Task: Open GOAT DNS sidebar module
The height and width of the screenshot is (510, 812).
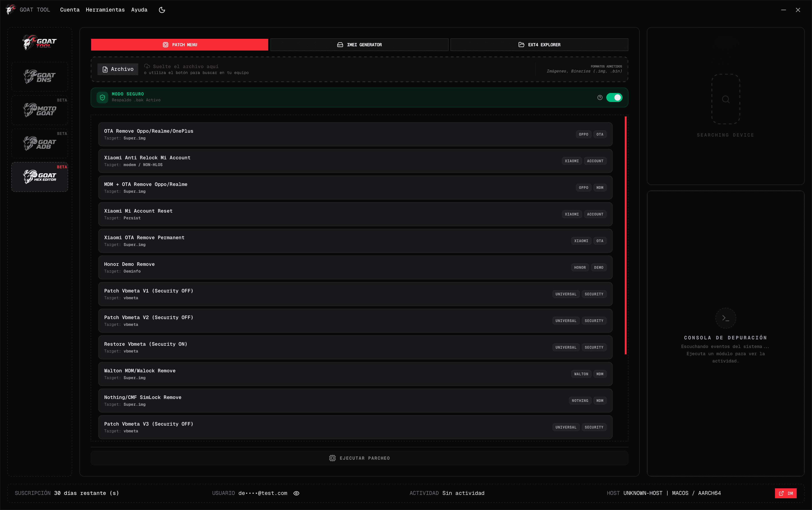Action: [40, 76]
